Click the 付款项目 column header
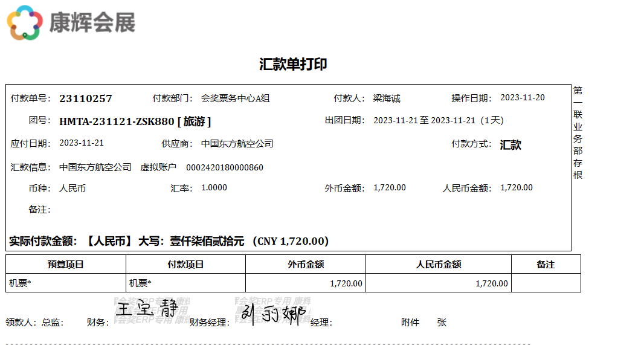The image size is (644, 345). (185, 265)
